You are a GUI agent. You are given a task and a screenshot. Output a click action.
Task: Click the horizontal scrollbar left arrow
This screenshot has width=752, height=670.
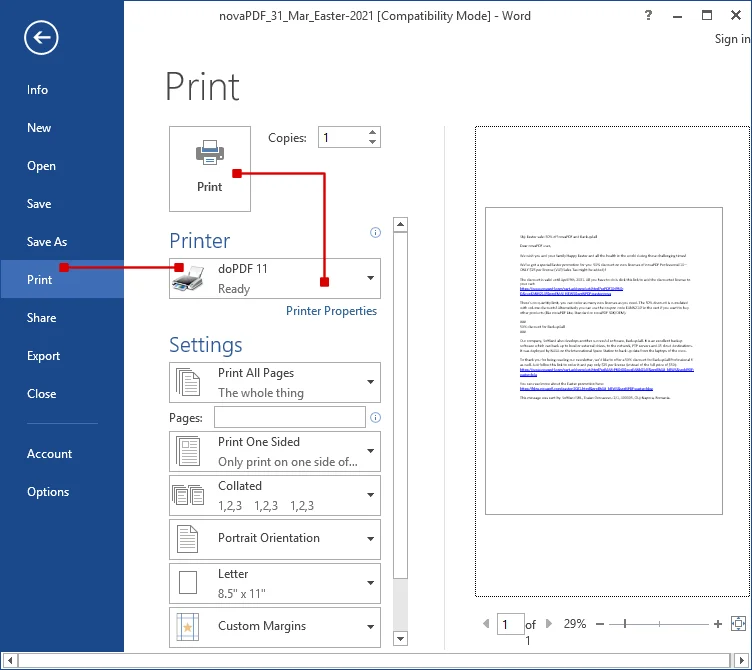[x=10, y=660]
